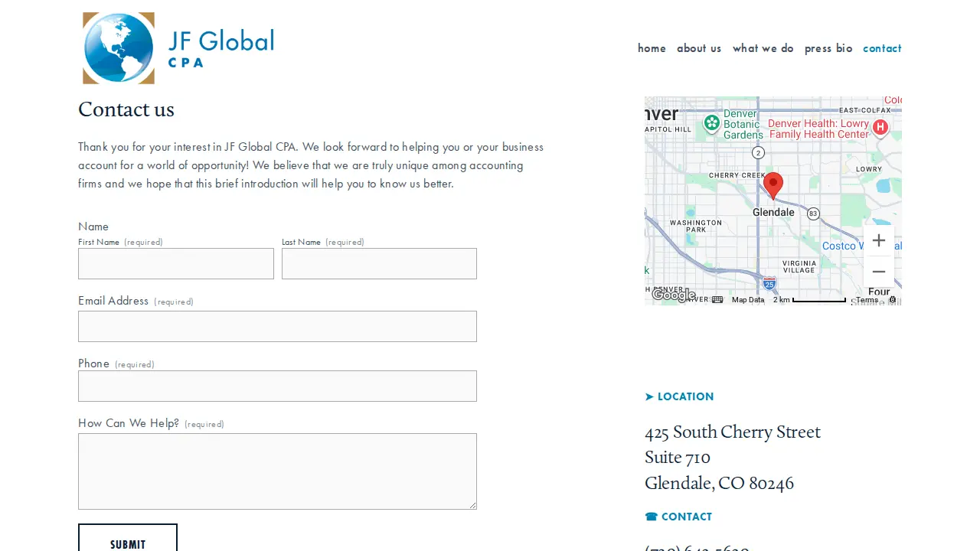Focus the Email Address field

tap(277, 326)
